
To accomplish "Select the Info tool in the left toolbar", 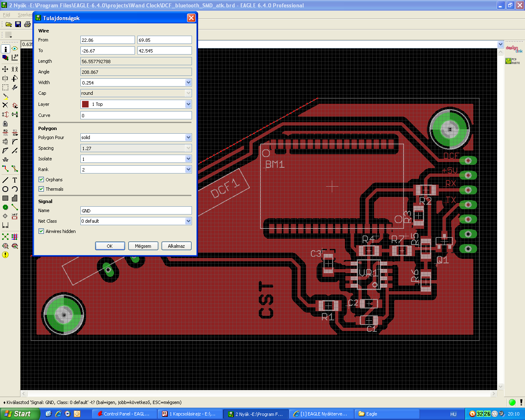I will point(5,49).
